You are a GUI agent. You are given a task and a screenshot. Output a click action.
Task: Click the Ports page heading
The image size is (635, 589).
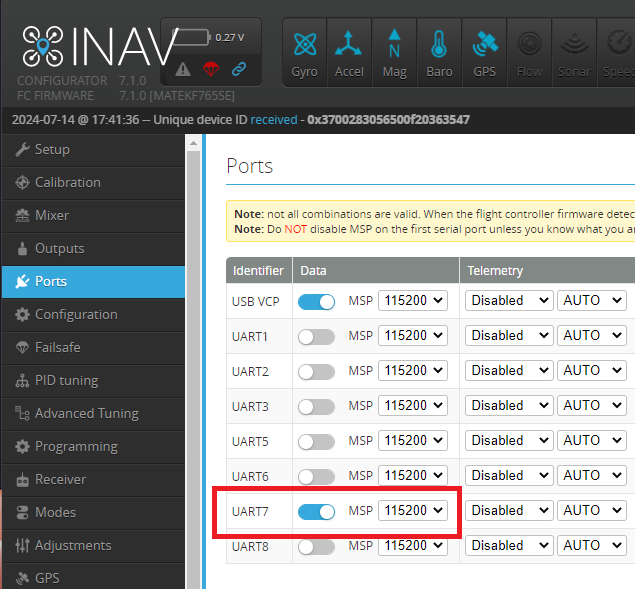pos(250,166)
